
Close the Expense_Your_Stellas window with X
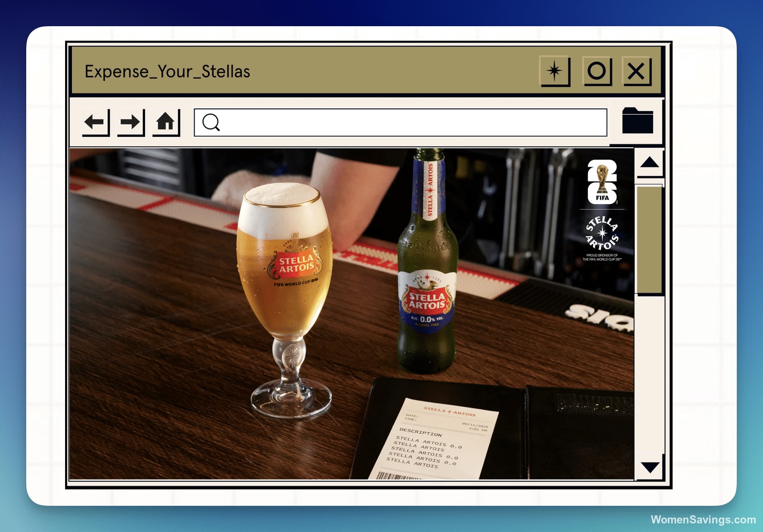(x=636, y=71)
